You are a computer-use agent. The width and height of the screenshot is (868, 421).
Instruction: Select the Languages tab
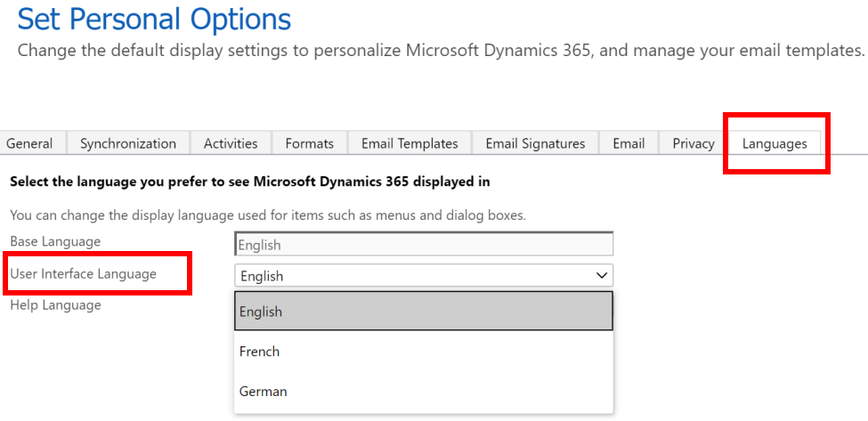pos(775,144)
